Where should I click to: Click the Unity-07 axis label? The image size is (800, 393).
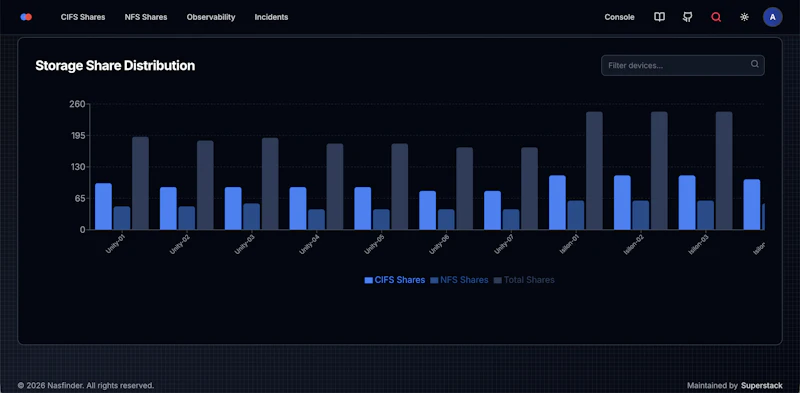[504, 244]
